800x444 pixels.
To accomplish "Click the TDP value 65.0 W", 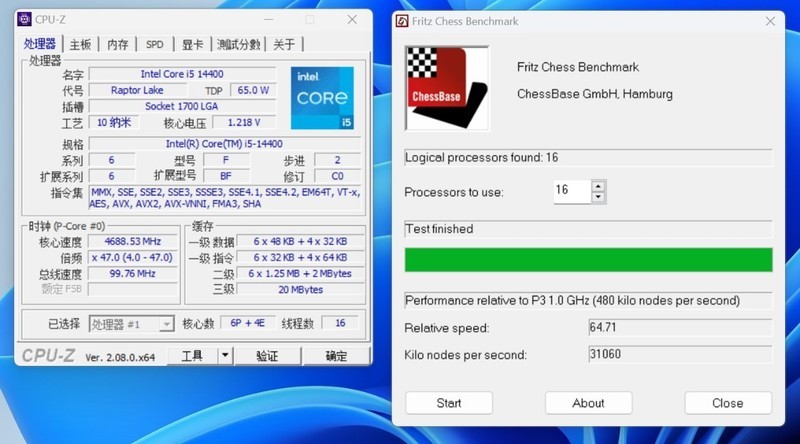I will pyautogui.click(x=253, y=90).
